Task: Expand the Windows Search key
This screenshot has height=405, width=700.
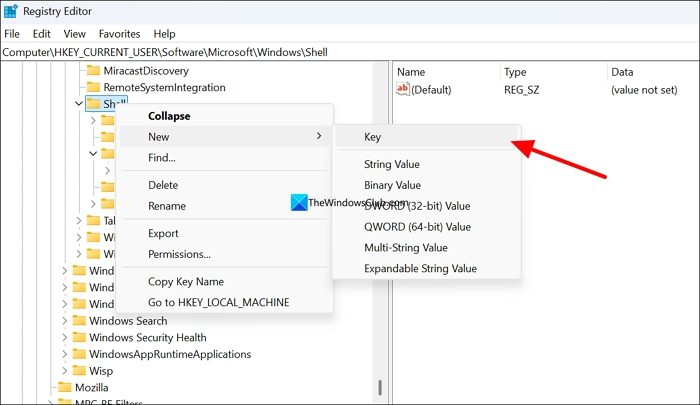Action: pyautogui.click(x=64, y=321)
